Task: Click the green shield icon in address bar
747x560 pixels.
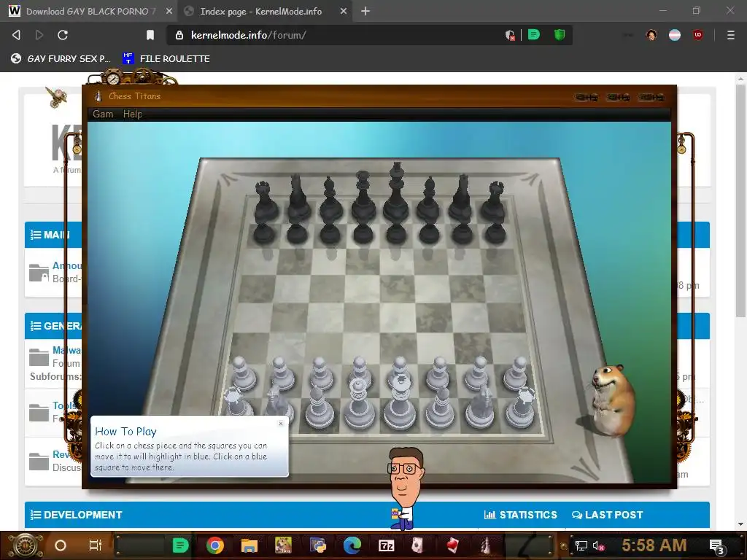Action: pyautogui.click(x=560, y=35)
